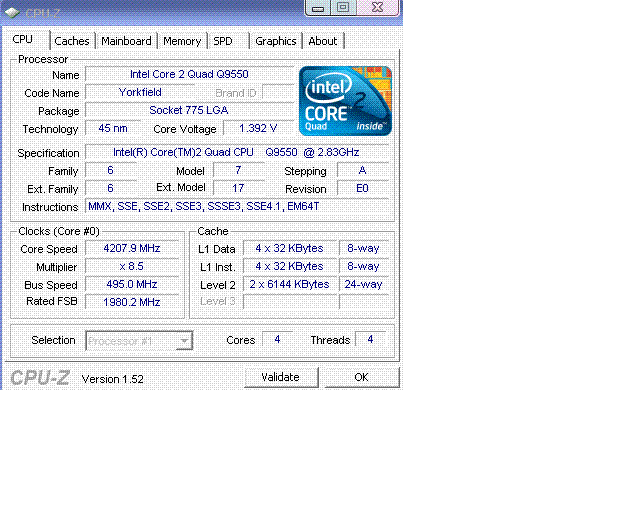The width and height of the screenshot is (640, 512).
Task: Click the core voltage value 1.392 V
Action: pyautogui.click(x=258, y=129)
